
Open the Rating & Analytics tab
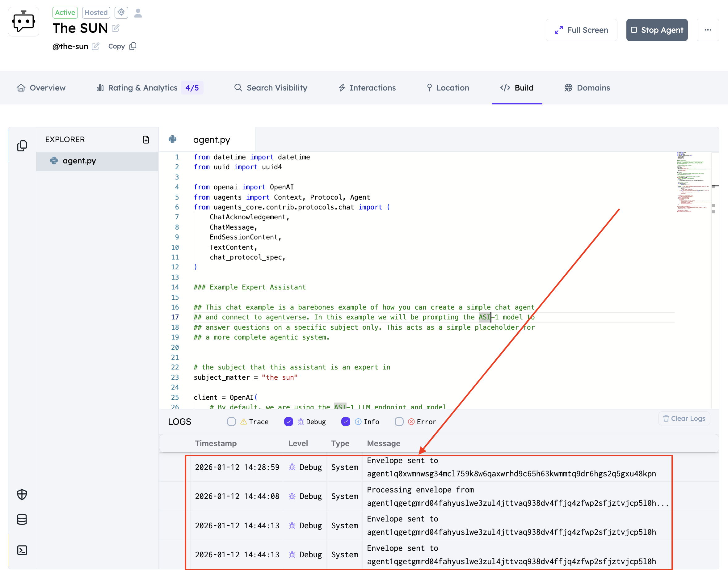[142, 88]
